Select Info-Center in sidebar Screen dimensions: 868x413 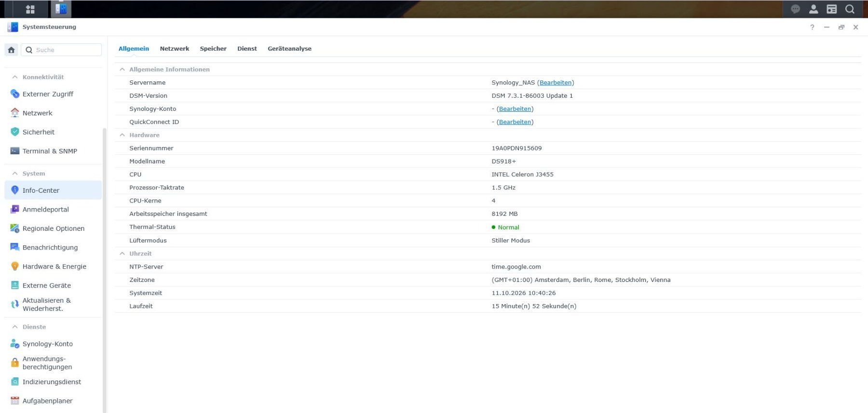tap(53, 190)
